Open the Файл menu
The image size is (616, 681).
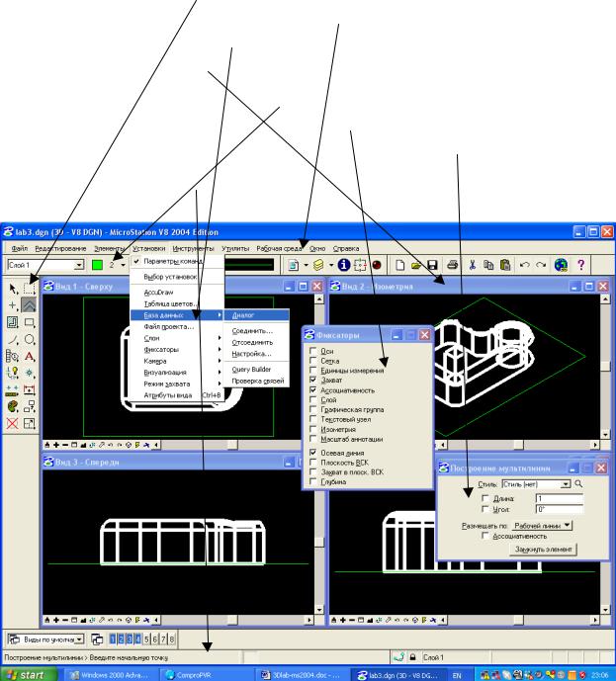(x=20, y=248)
